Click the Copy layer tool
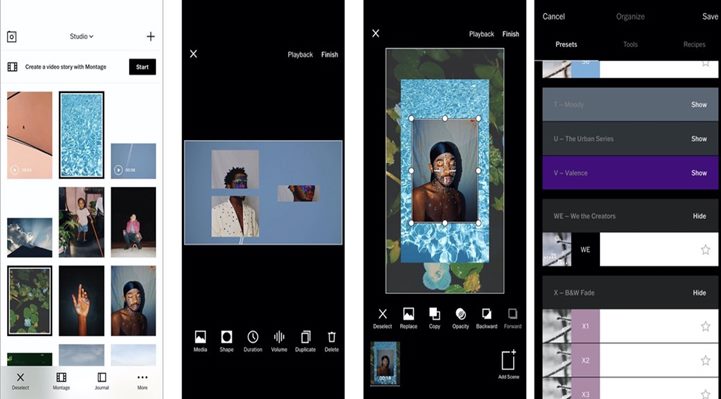Image resolution: width=721 pixels, height=399 pixels. click(x=434, y=318)
